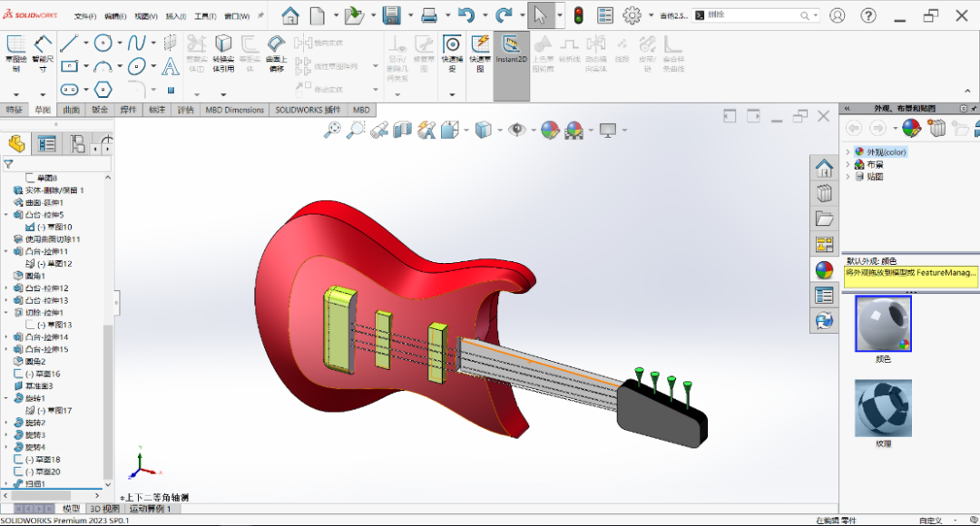Screen dimensions: 980x526
Task: Switch to the 曲面 surfaces tab
Action: pos(72,110)
